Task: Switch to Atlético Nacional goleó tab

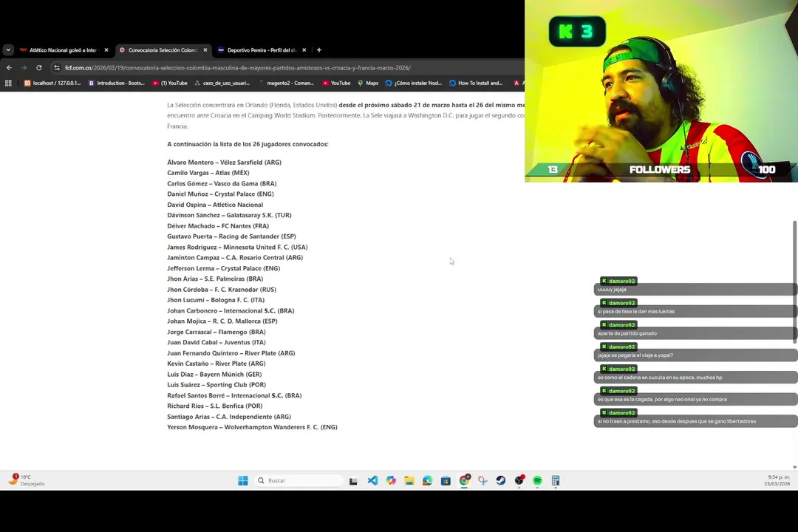Action: click(x=63, y=50)
